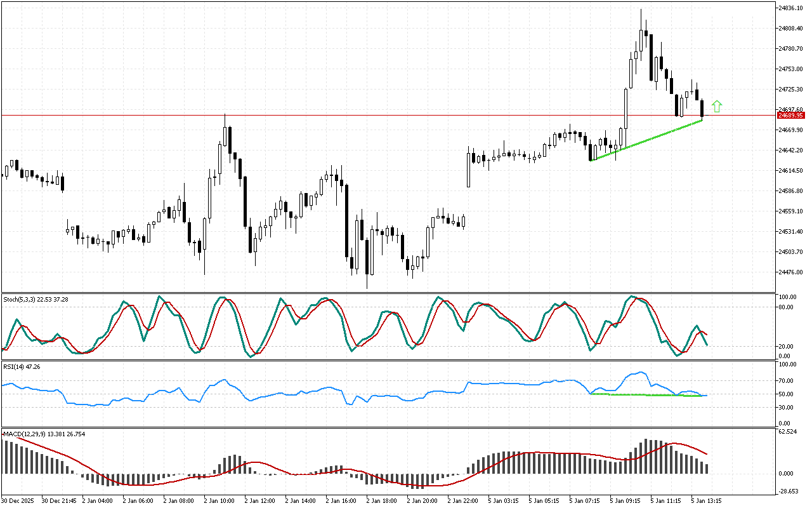This screenshot has width=812, height=508.
Task: Click the 100.00 level on Stoch scale
Action: [x=787, y=297]
